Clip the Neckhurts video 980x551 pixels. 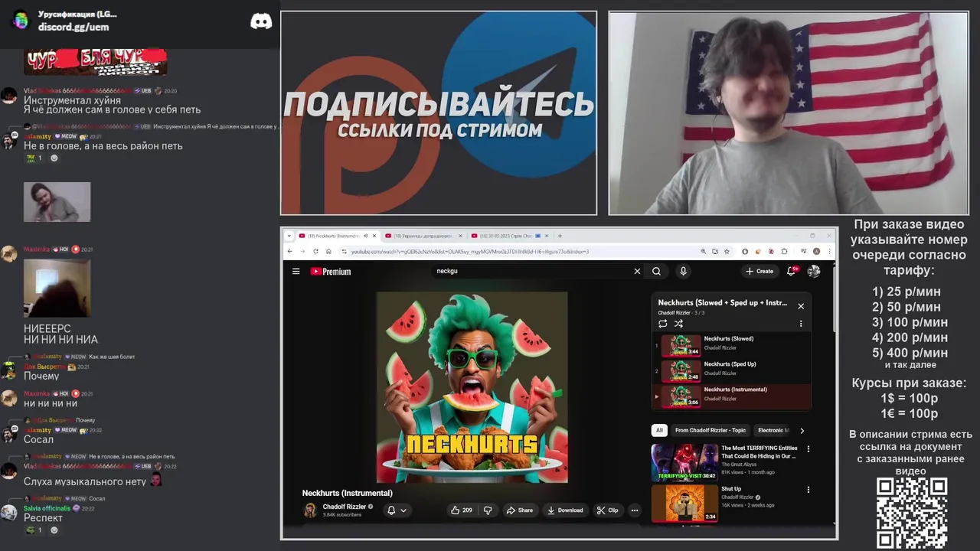(608, 510)
